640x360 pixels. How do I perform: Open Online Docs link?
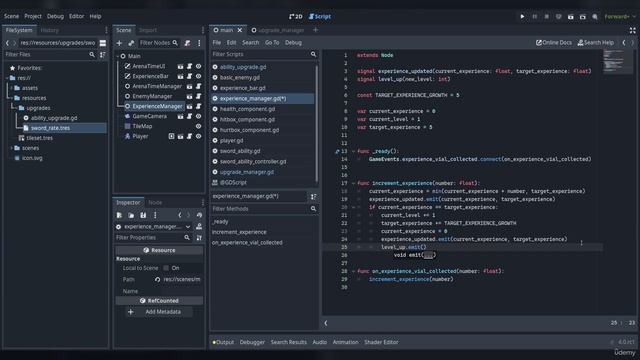coord(554,43)
